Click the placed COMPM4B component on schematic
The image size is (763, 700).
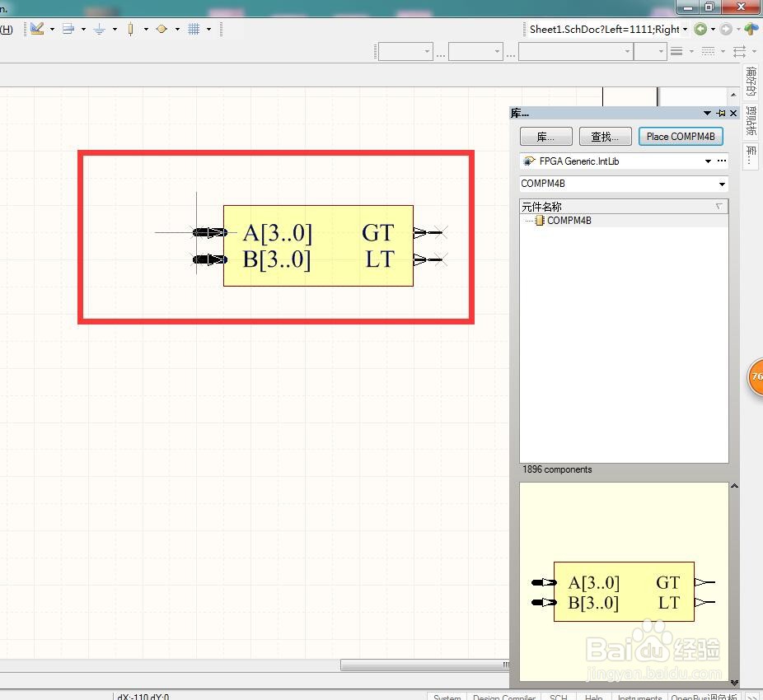(318, 245)
